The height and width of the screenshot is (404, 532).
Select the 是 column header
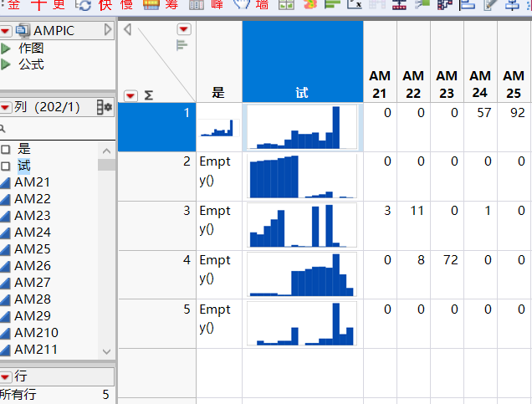219,61
